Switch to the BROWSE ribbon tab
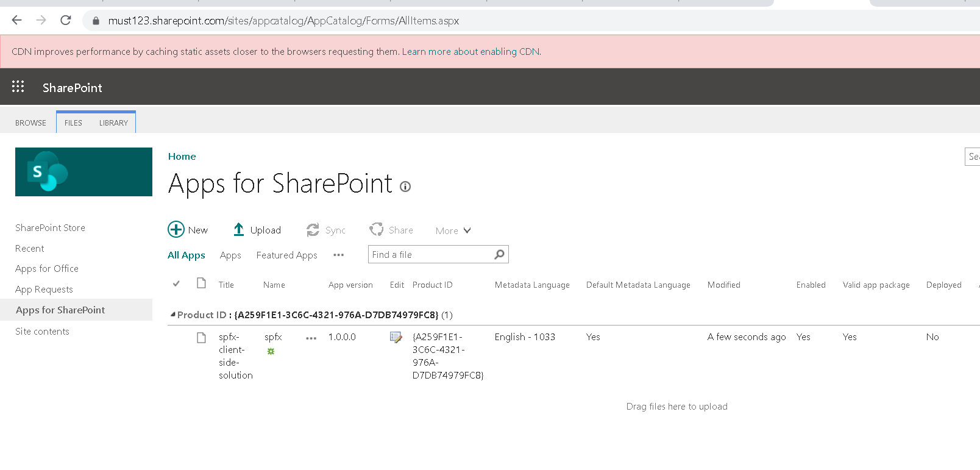 click(30, 123)
